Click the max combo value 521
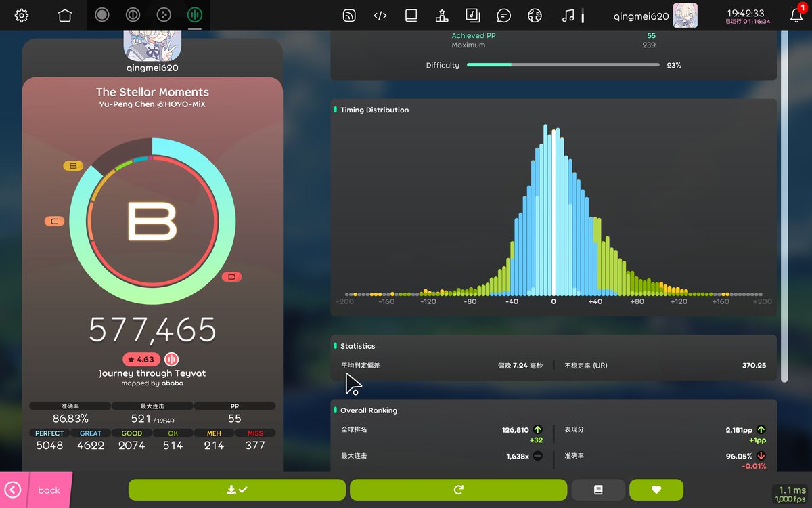Viewport: 812px width, 508px height. click(141, 419)
